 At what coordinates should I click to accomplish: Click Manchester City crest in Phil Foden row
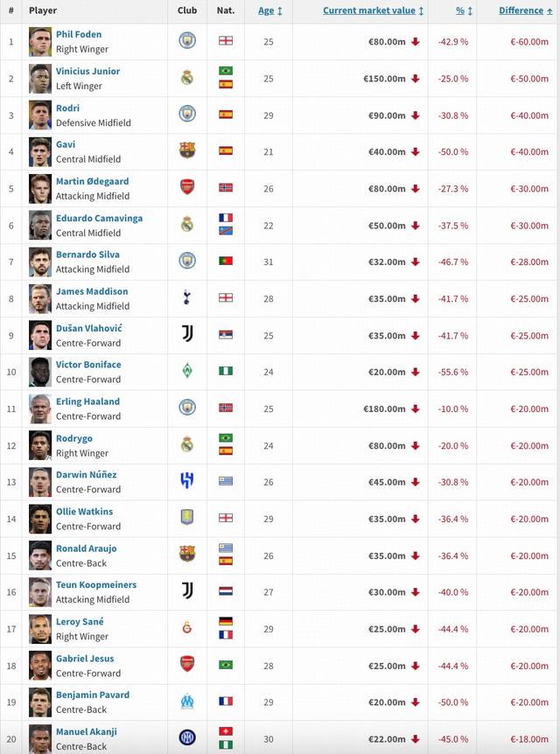[187, 41]
